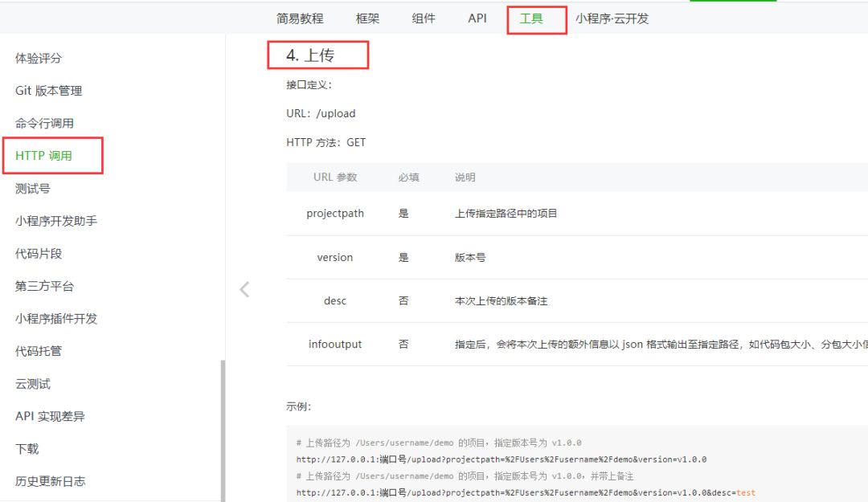Image resolution: width=868 pixels, height=502 pixels.
Task: Click the 版本号 description cell
Action: pyautogui.click(x=470, y=257)
